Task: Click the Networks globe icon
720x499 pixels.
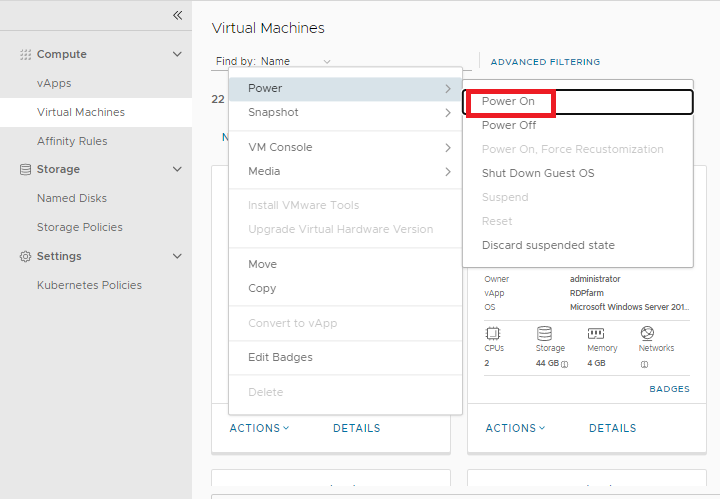Action: click(647, 333)
